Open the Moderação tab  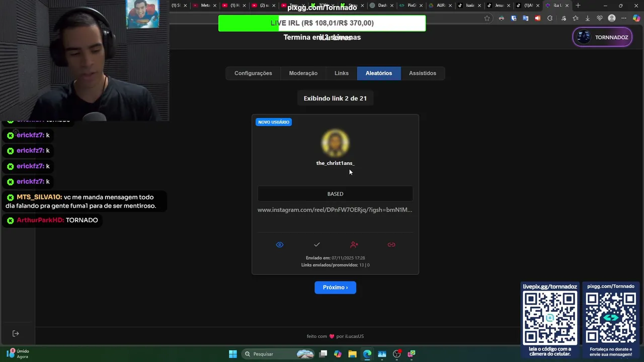pos(303,73)
